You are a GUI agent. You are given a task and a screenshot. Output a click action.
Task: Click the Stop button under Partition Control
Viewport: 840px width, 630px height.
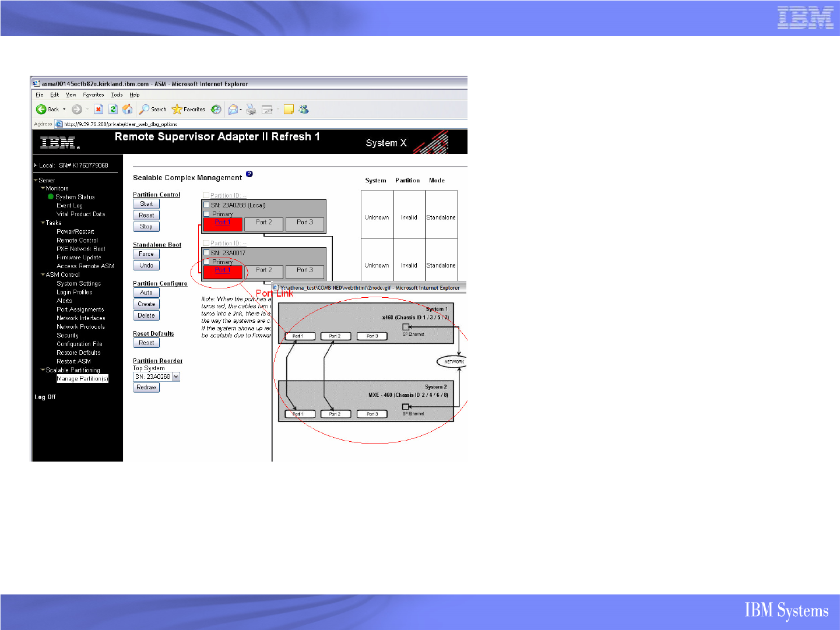(146, 227)
